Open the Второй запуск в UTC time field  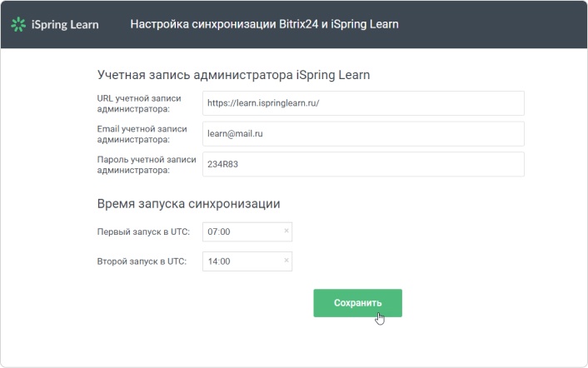tap(247, 261)
